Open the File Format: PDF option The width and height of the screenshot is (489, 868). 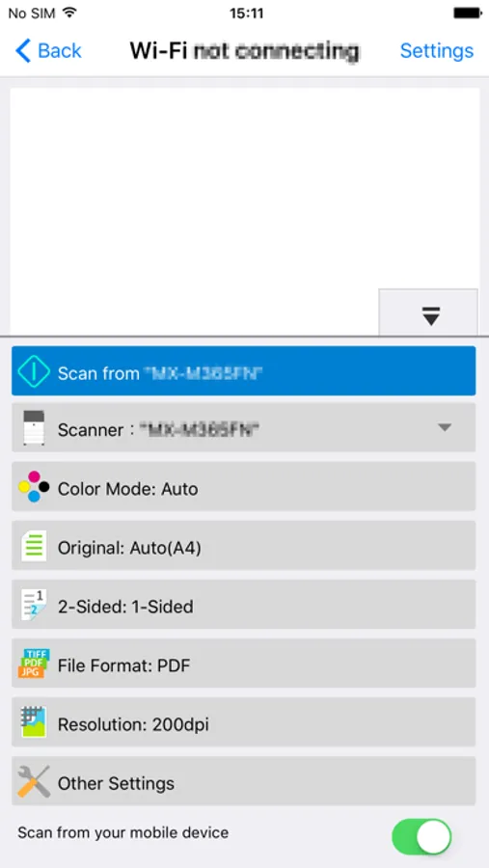(244, 664)
